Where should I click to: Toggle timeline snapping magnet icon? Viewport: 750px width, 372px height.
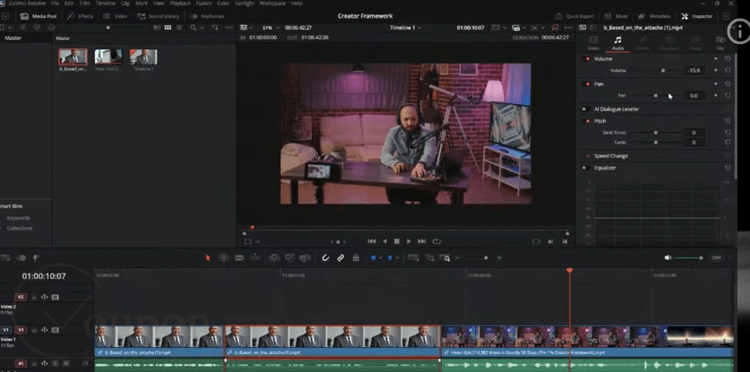(325, 258)
